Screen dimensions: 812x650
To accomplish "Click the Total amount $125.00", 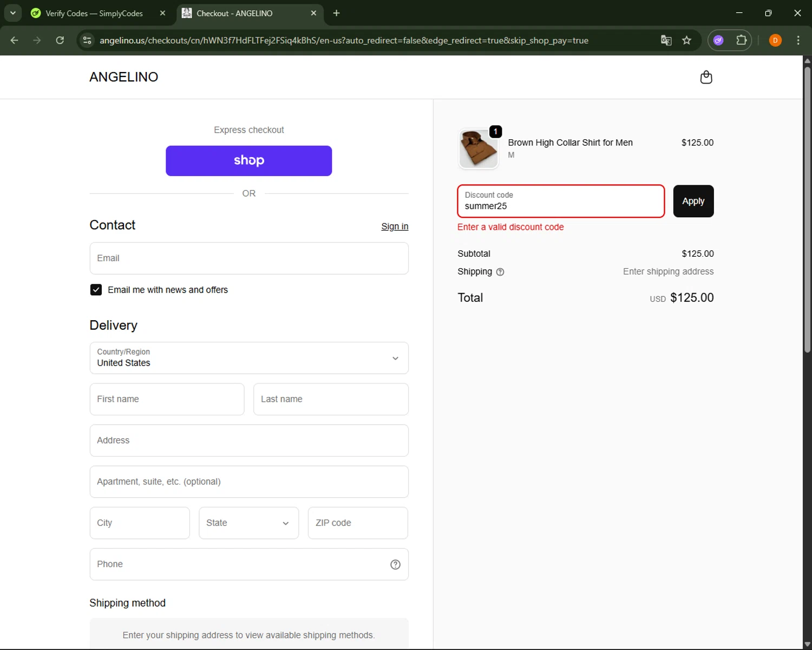I will pyautogui.click(x=692, y=298).
